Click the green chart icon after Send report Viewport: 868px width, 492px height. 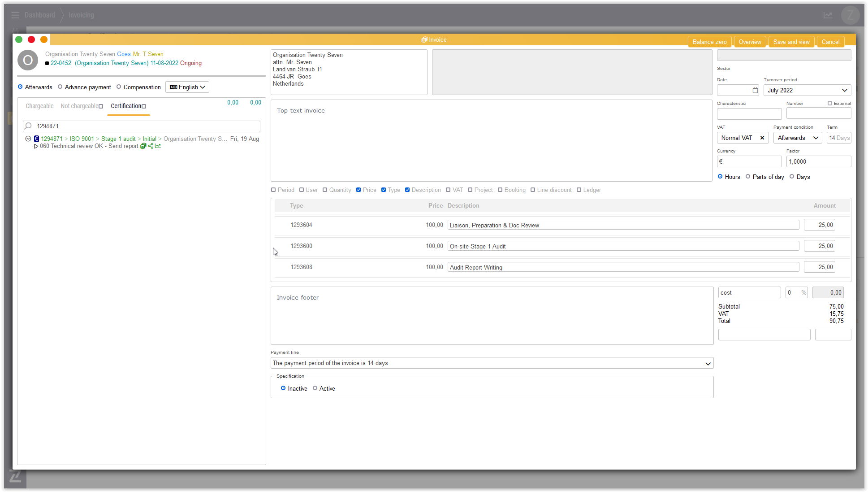tap(158, 146)
